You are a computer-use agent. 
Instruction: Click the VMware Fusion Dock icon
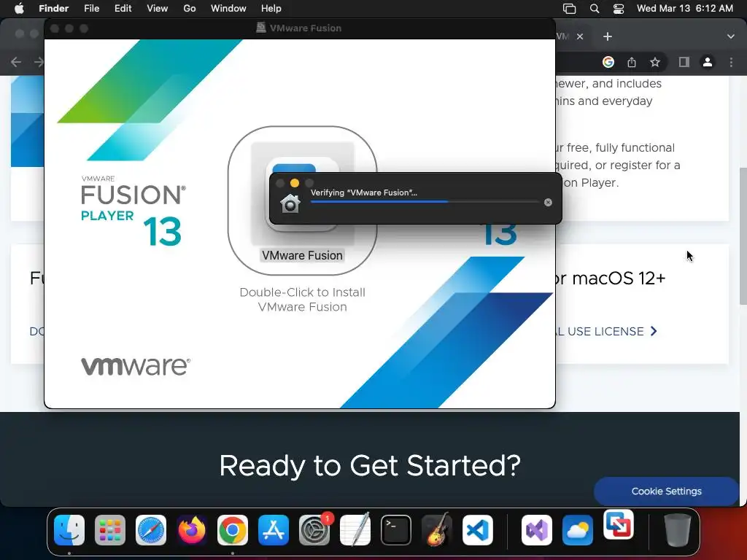tap(619, 525)
